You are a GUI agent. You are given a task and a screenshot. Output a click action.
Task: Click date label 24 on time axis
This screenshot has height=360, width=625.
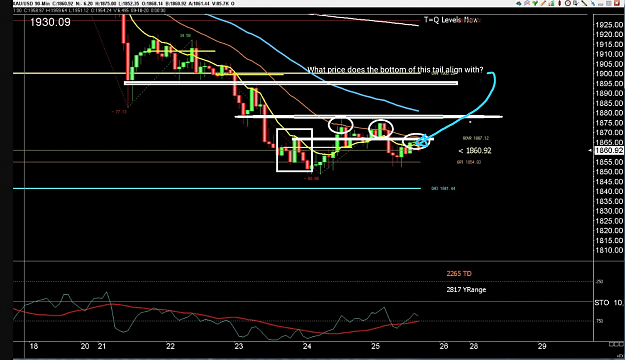[x=307, y=346]
